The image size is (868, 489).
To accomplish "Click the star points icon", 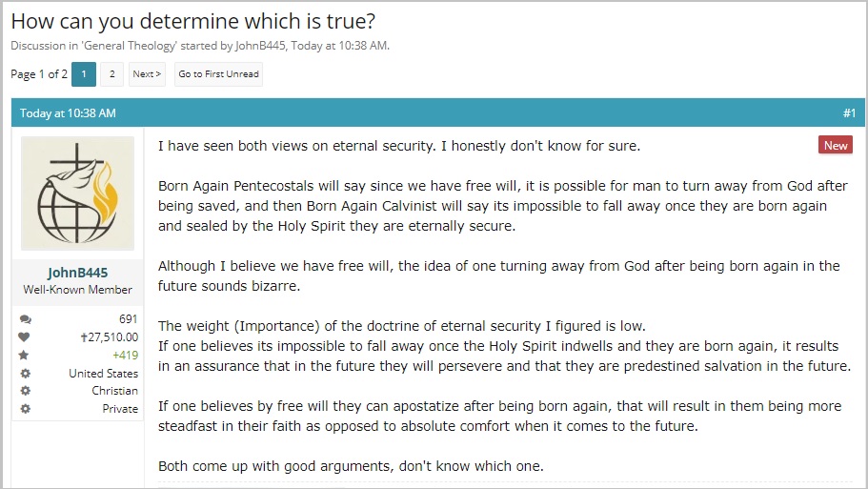I will (x=24, y=355).
